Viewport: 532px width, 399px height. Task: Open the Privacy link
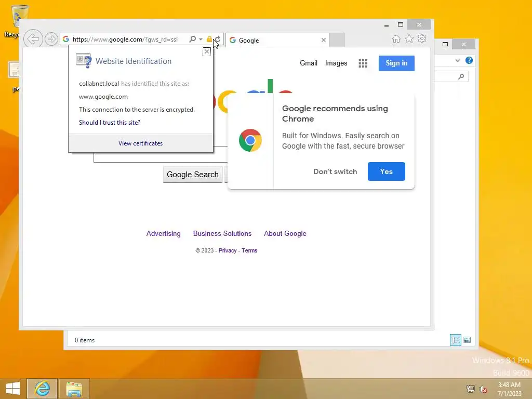point(228,250)
